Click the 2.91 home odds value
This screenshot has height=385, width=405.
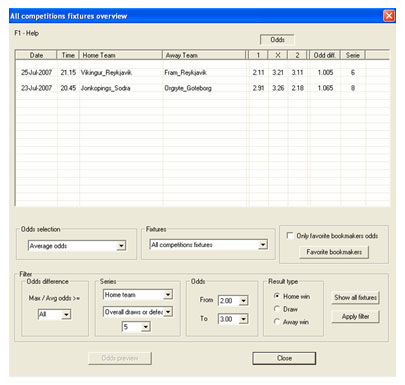tap(258, 88)
